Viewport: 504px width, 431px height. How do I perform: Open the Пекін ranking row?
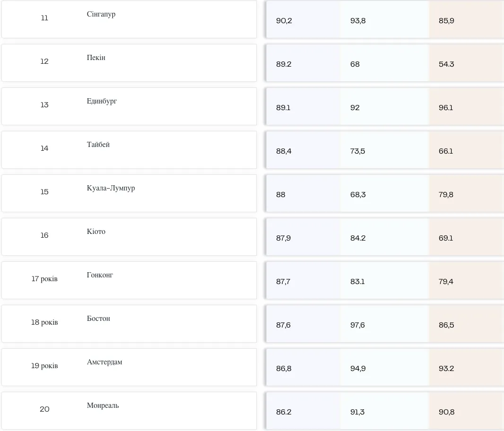click(x=129, y=63)
